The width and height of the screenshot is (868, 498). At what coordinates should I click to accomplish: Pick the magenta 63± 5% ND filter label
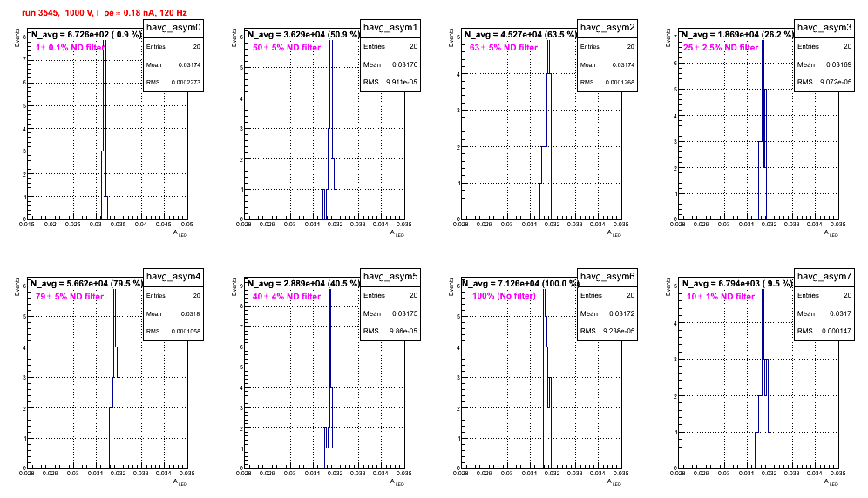504,48
